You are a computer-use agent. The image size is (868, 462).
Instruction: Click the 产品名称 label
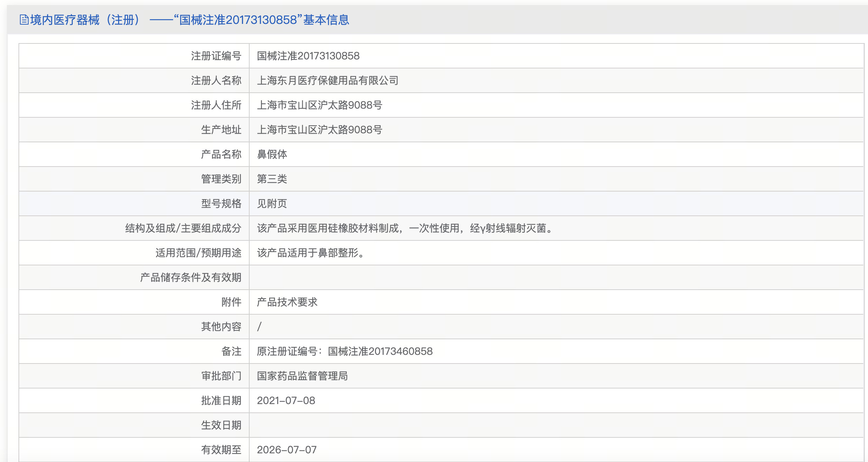click(x=221, y=154)
